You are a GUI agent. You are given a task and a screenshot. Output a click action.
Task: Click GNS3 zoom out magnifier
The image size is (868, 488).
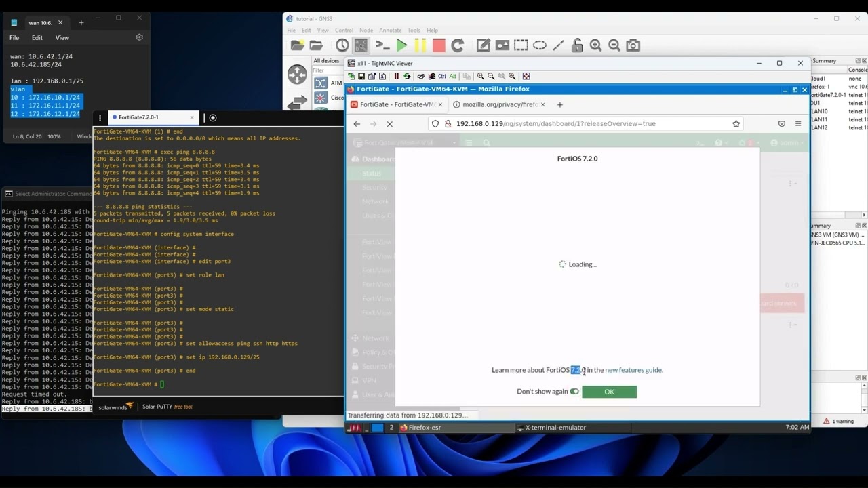point(614,45)
